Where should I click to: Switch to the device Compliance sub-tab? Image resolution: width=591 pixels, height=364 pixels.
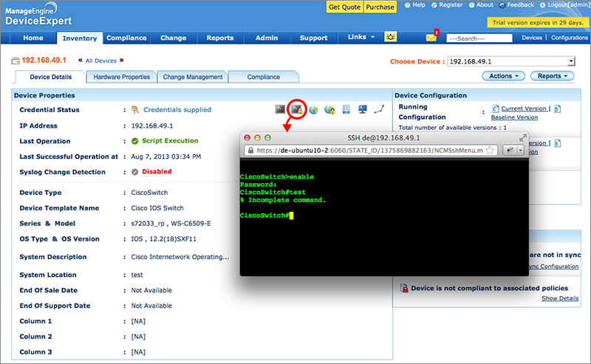[264, 77]
